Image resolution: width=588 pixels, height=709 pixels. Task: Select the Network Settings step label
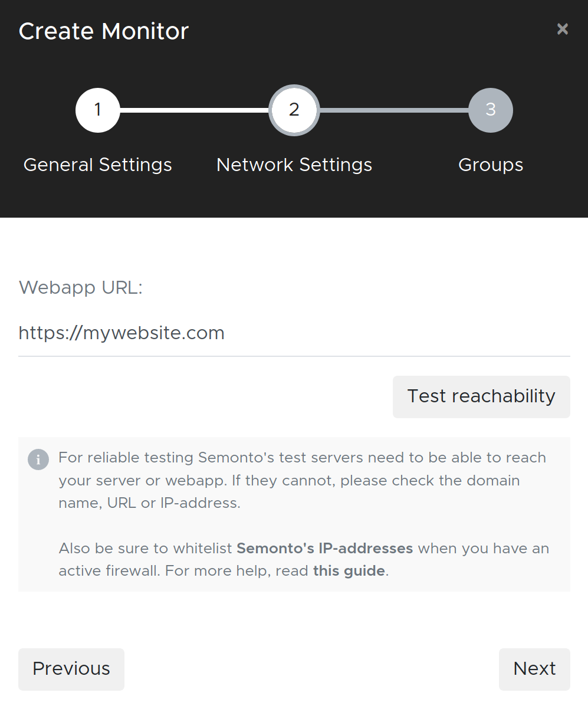click(294, 165)
